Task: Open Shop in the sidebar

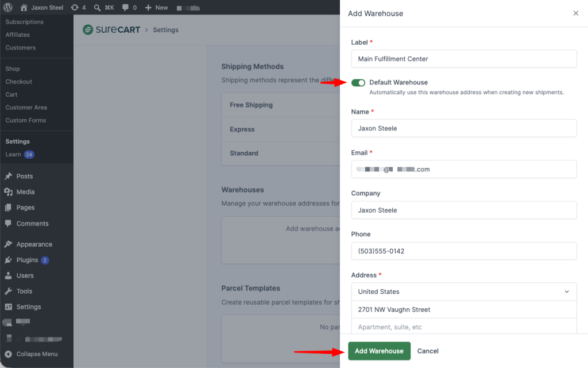Action: click(13, 69)
